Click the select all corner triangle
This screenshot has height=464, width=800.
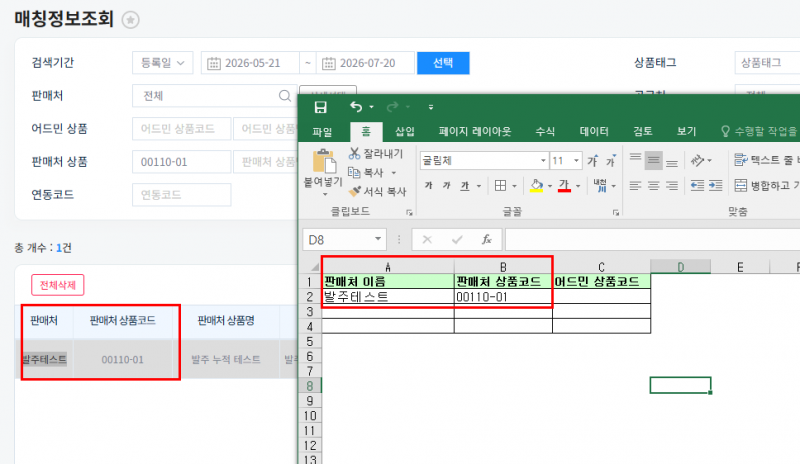(314, 266)
